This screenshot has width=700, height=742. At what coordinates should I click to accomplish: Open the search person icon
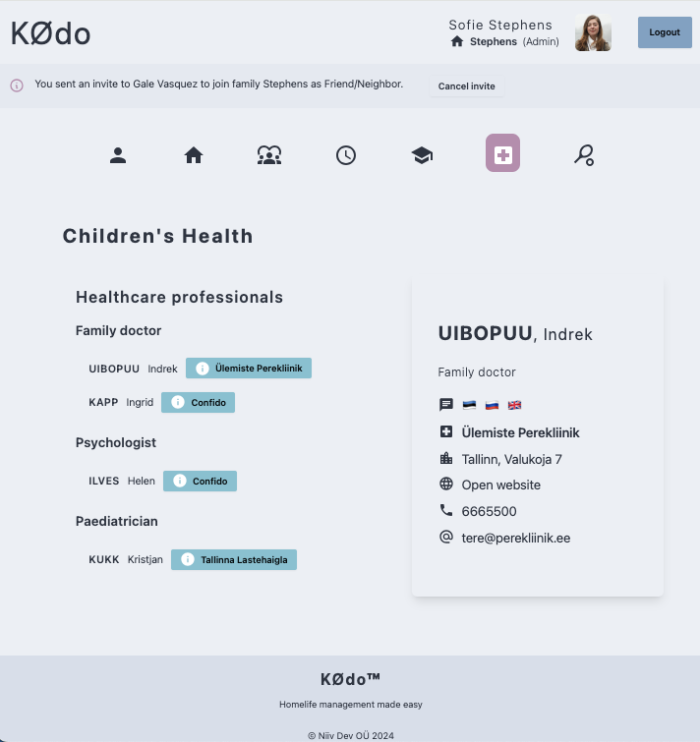[583, 154]
